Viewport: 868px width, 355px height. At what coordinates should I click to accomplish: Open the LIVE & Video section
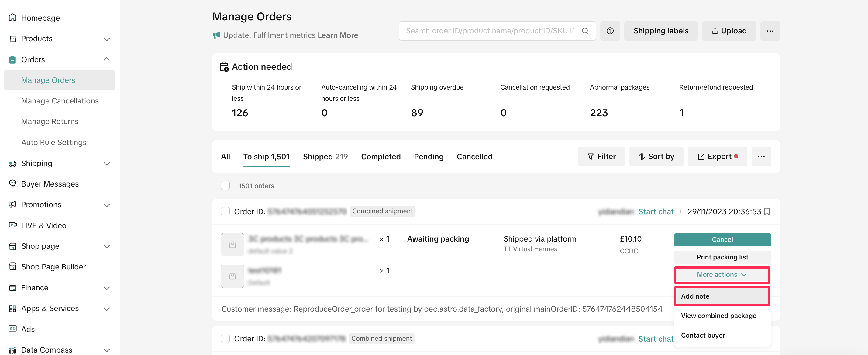click(43, 225)
